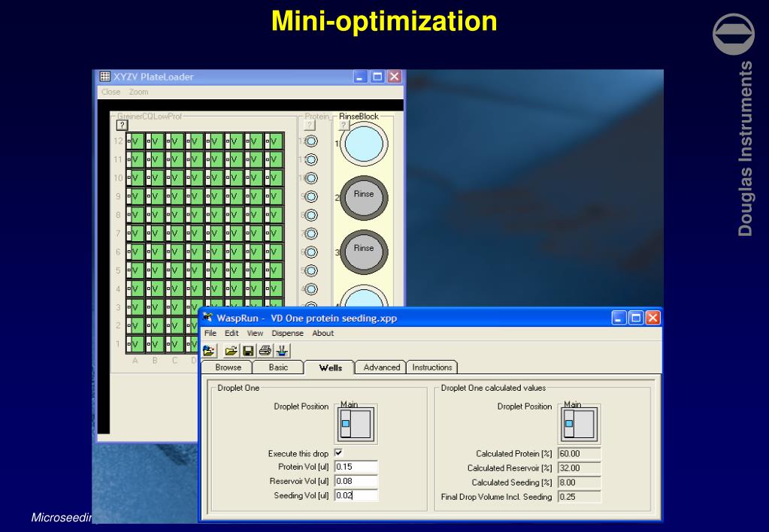Viewport: 769px width, 532px height.
Task: Close the XYZV PlateLoader window
Action: point(395,77)
